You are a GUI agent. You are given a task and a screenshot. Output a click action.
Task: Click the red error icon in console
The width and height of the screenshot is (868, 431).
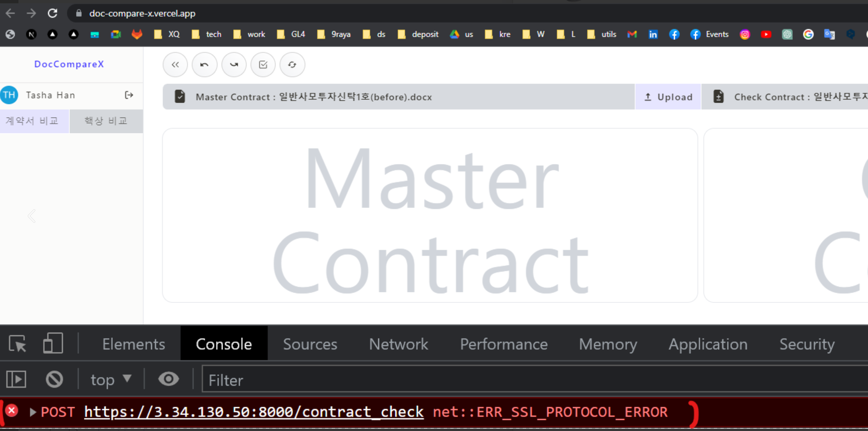tap(12, 411)
